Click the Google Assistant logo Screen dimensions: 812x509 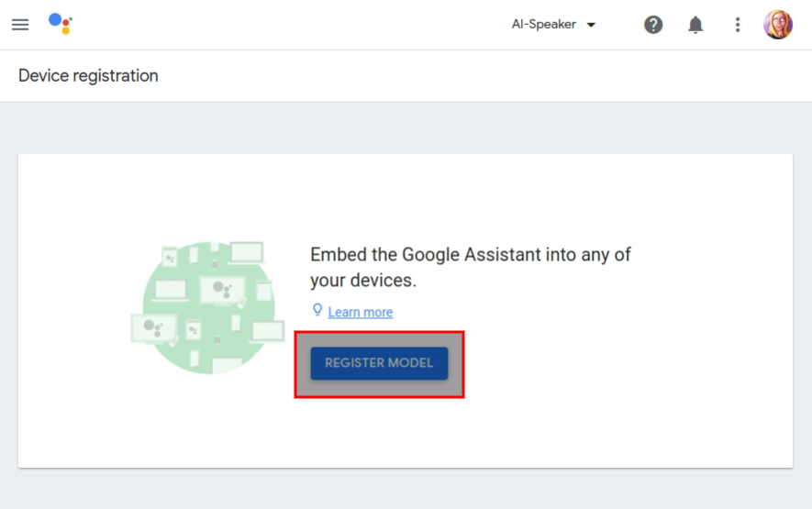[x=60, y=24]
